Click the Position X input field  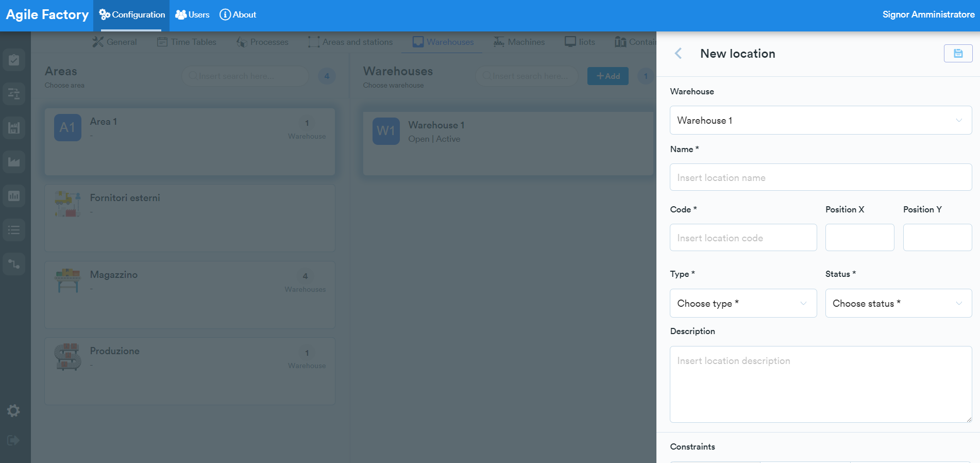[860, 238]
